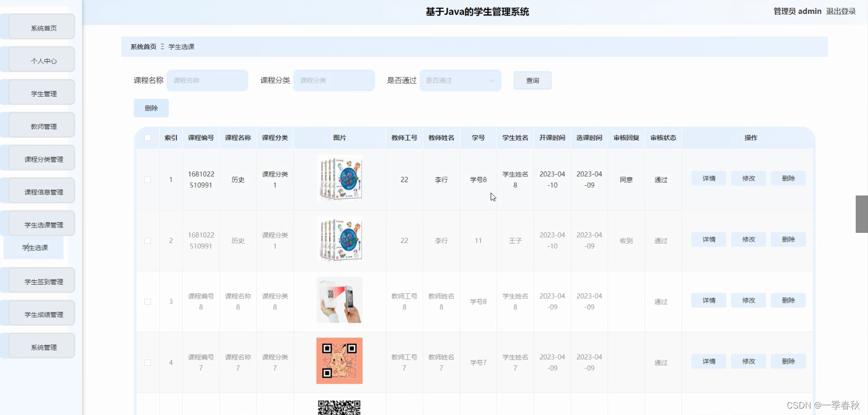Check the row 1 checkbox
The height and width of the screenshot is (415, 868).
point(148,179)
